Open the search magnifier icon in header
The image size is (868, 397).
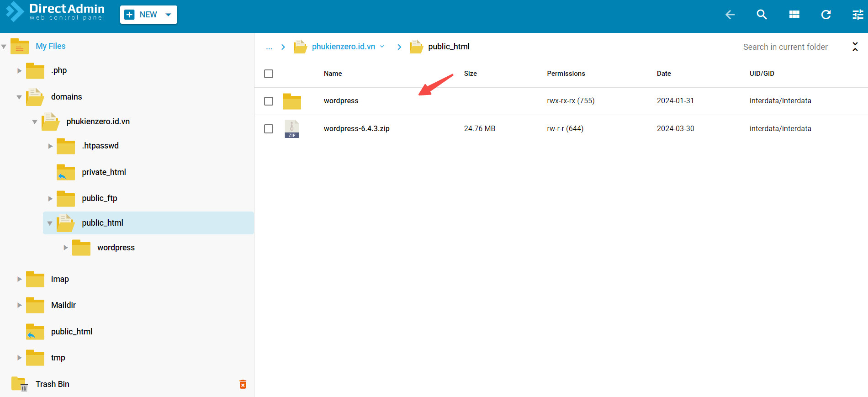pos(762,15)
